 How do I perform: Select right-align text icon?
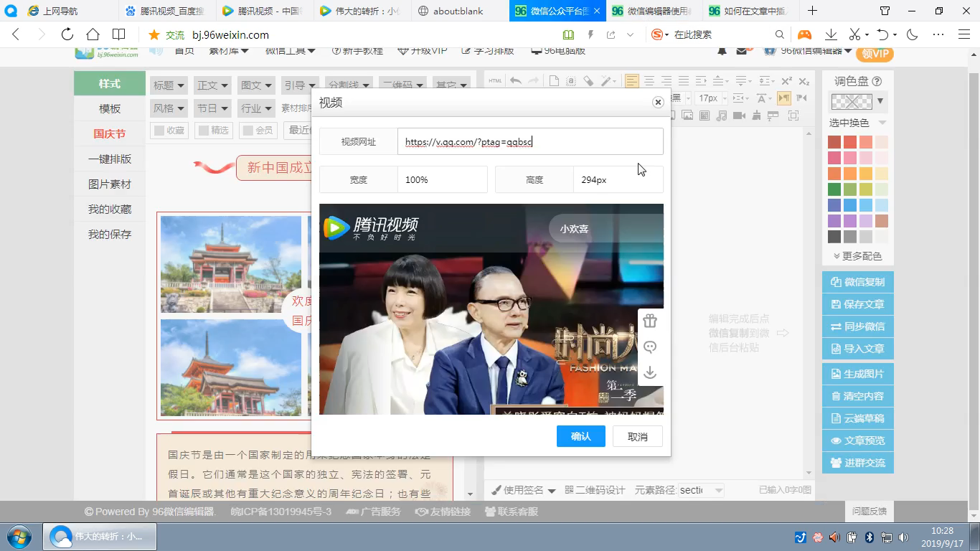click(x=666, y=81)
